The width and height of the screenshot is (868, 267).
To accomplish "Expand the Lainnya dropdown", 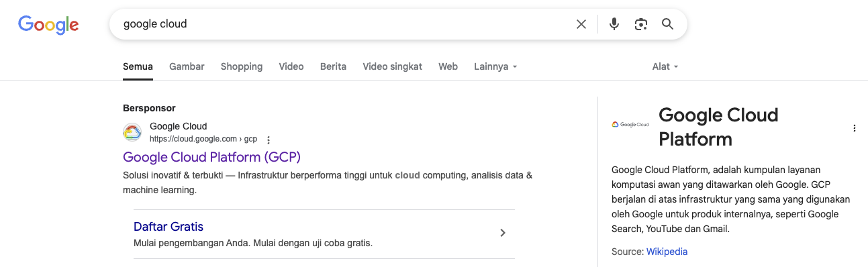I will coord(495,66).
